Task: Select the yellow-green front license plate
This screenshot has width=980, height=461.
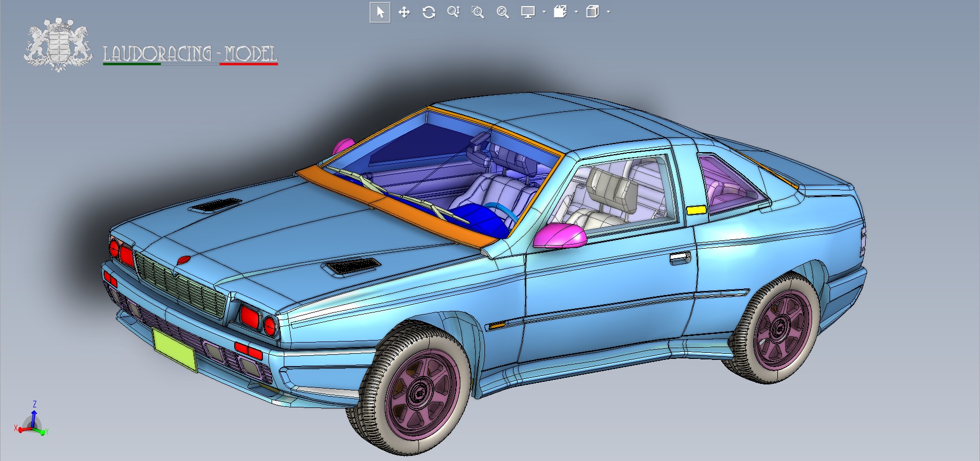Action: pos(175,349)
